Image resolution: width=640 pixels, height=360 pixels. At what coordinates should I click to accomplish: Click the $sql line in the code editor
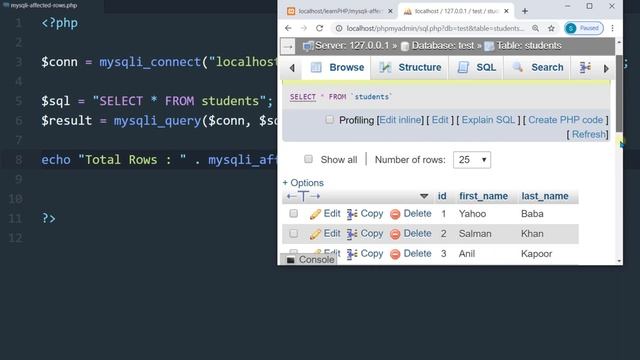tap(157, 101)
